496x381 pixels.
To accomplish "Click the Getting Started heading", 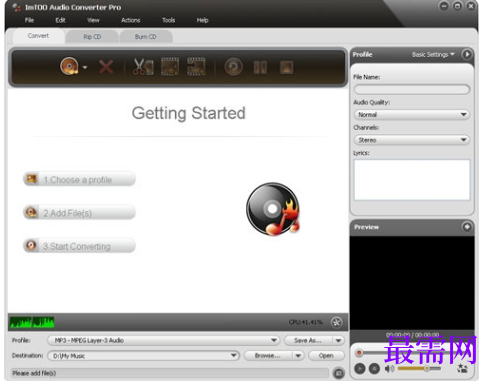I will [x=189, y=113].
